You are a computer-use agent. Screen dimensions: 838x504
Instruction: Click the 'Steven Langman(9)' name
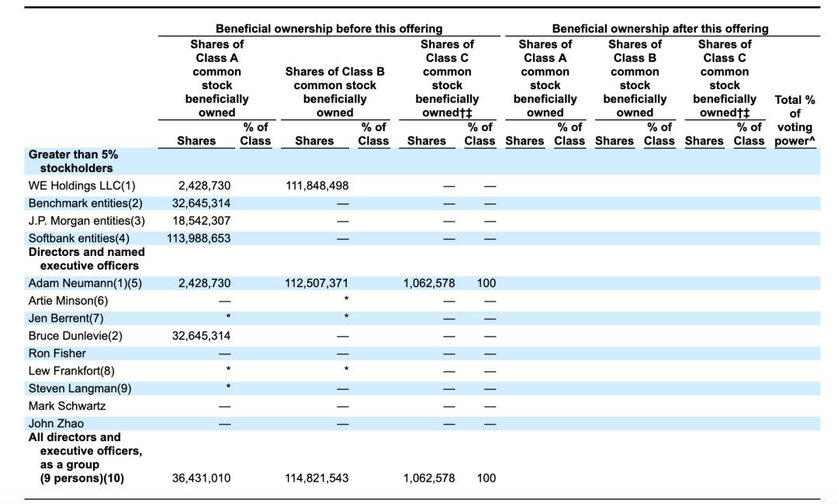[80, 388]
